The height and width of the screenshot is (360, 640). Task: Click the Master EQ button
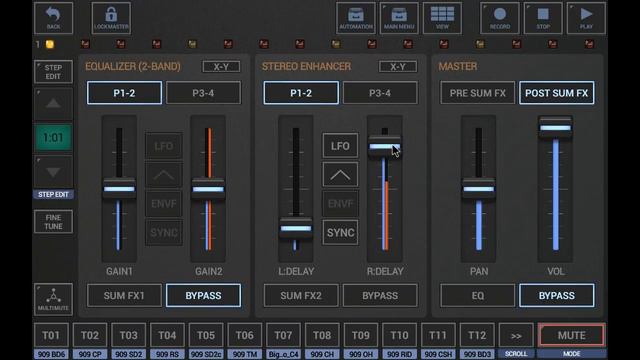[x=478, y=296]
